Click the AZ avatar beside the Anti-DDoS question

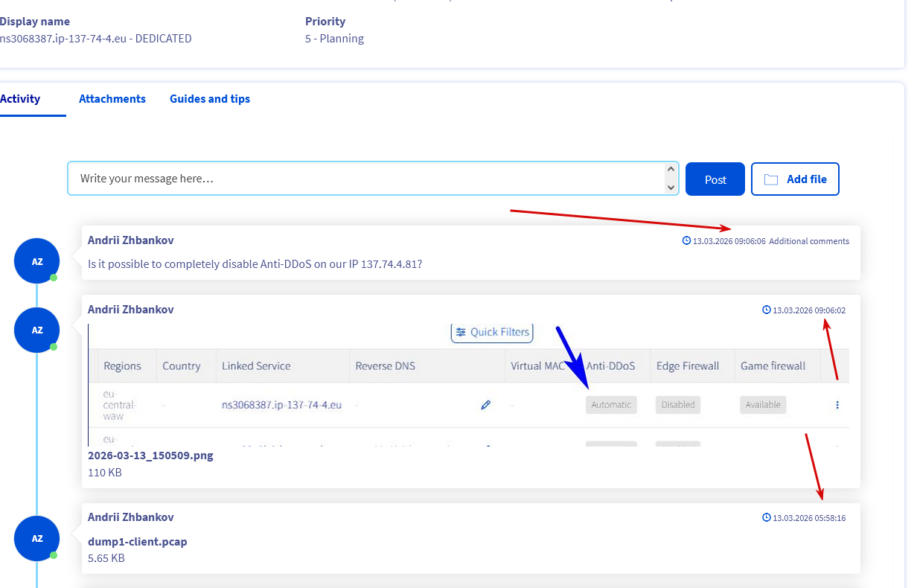pyautogui.click(x=36, y=261)
